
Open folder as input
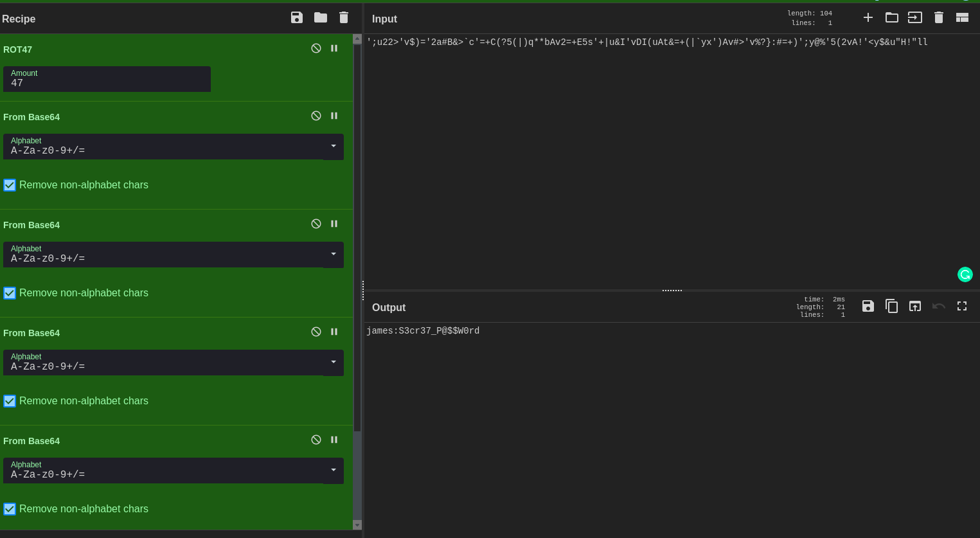pyautogui.click(x=892, y=17)
